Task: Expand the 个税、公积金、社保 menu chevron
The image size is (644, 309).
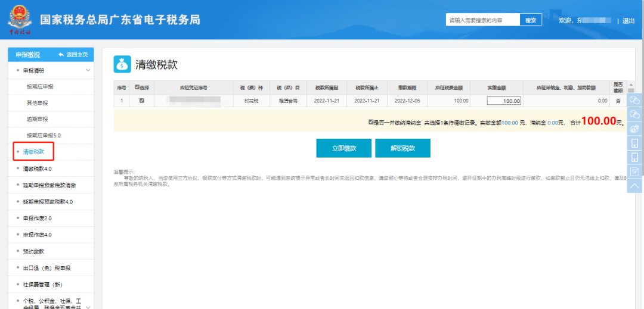Action: [88, 307]
